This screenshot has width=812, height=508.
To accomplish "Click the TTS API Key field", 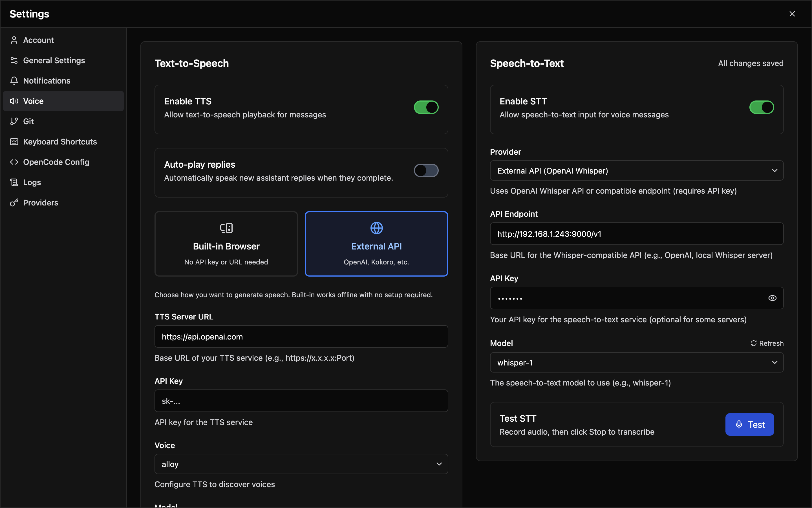I will [x=301, y=401].
